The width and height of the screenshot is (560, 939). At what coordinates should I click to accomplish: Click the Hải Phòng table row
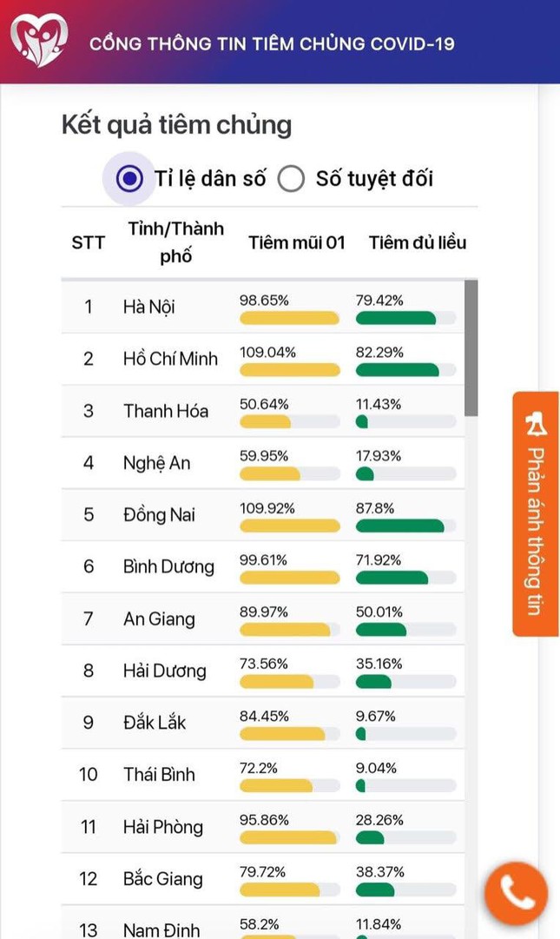263,826
